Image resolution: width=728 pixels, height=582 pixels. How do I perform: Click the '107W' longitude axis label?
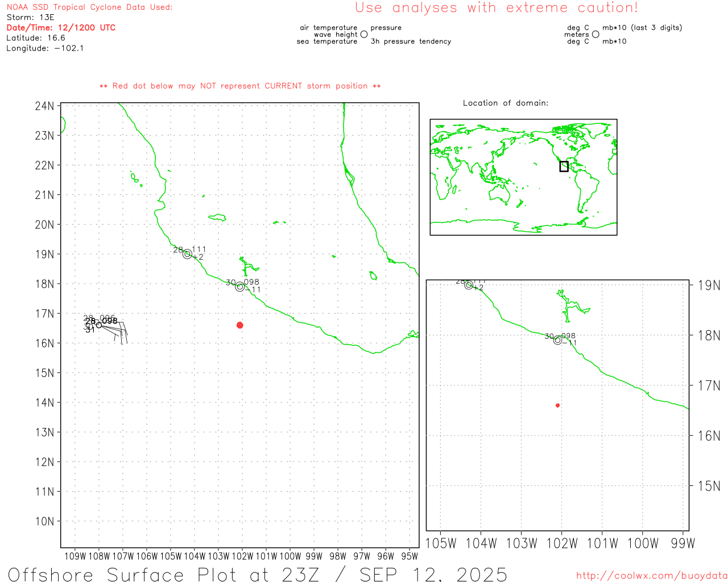(123, 556)
